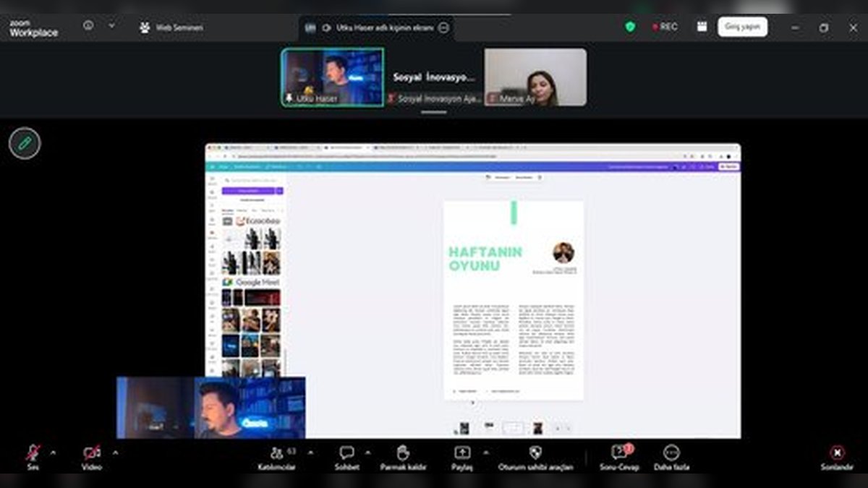Open the meeting info icon near Workplace logo

[x=88, y=25]
